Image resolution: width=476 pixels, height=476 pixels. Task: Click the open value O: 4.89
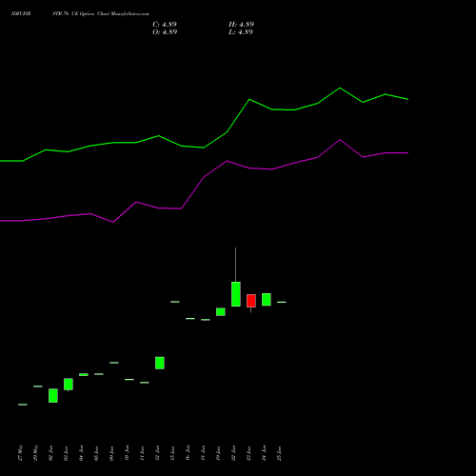(x=165, y=32)
